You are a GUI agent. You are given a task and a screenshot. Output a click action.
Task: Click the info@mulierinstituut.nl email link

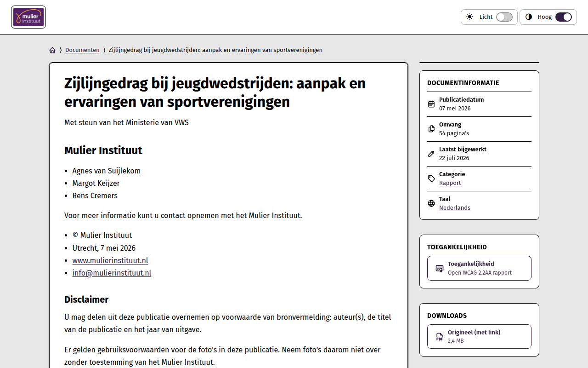(x=112, y=273)
